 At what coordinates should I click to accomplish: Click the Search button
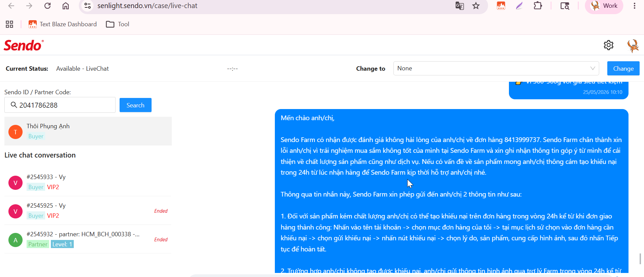click(x=135, y=105)
